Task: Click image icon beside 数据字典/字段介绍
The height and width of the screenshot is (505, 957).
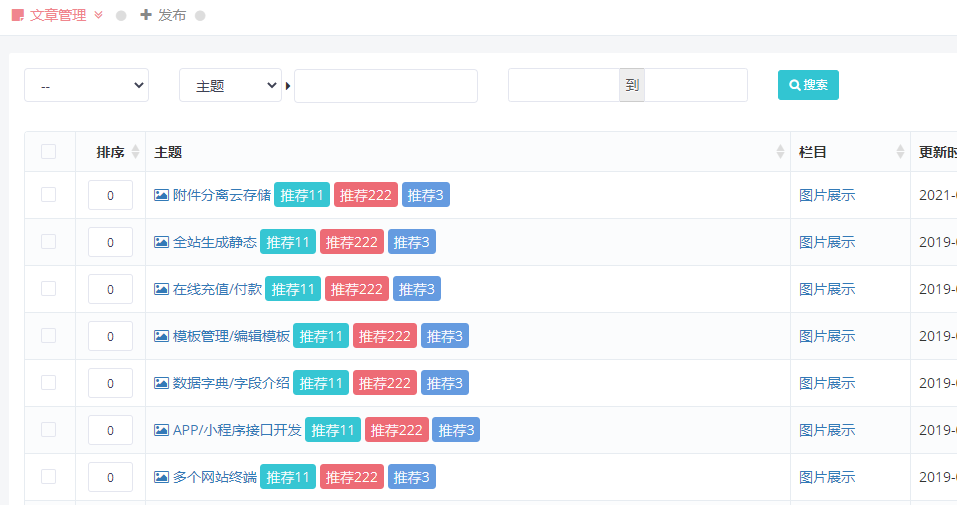Action: click(161, 383)
